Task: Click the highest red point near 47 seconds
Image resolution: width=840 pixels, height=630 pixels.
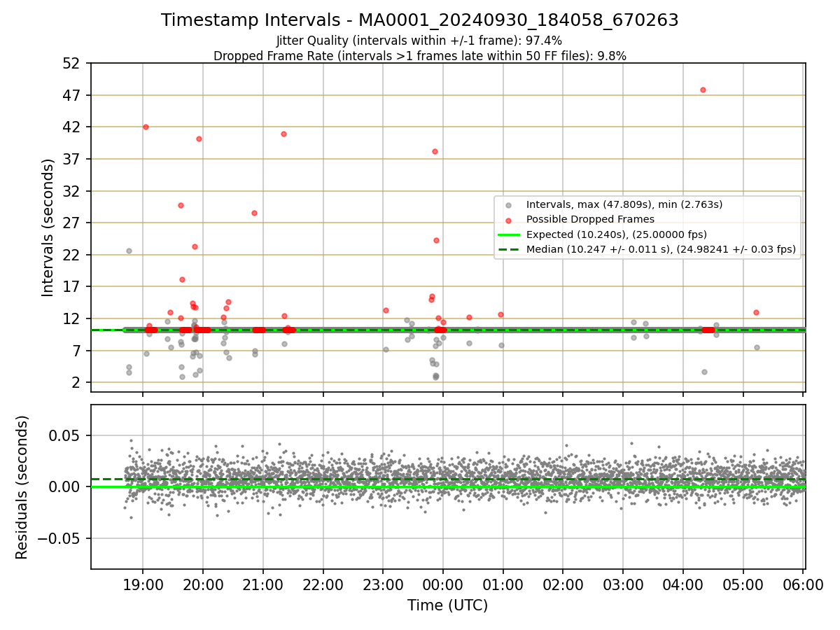Action: (x=703, y=90)
